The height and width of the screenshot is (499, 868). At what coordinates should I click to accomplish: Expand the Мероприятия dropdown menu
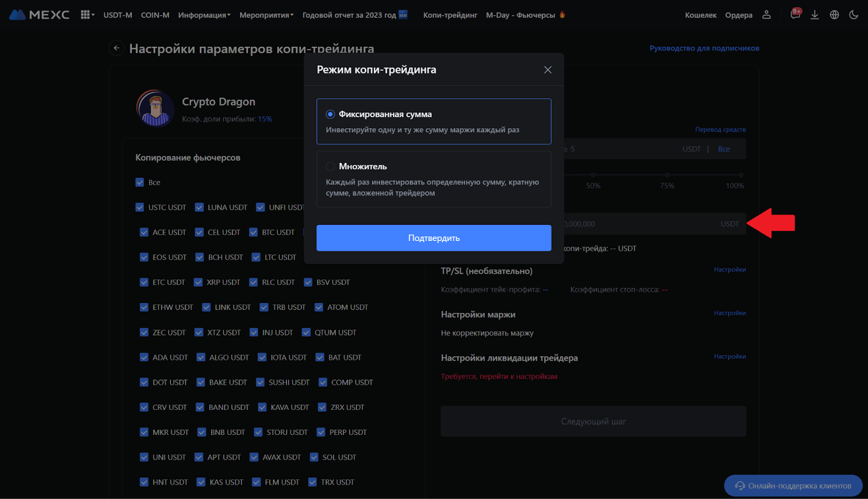click(266, 15)
